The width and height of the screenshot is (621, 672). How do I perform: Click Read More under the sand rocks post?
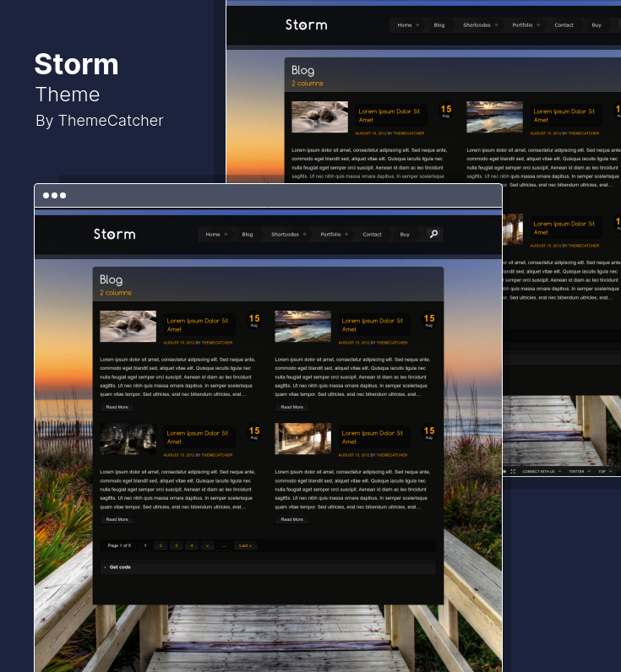pos(117,407)
